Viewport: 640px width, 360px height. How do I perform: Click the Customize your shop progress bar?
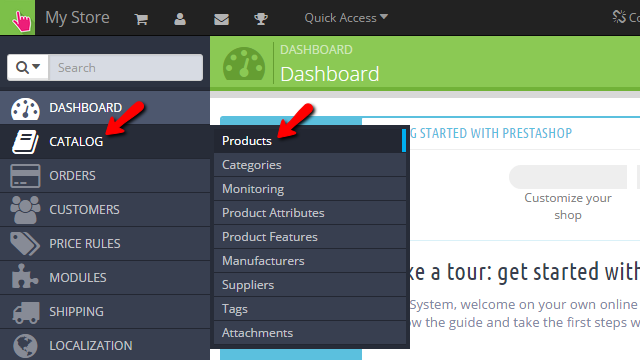(568, 177)
